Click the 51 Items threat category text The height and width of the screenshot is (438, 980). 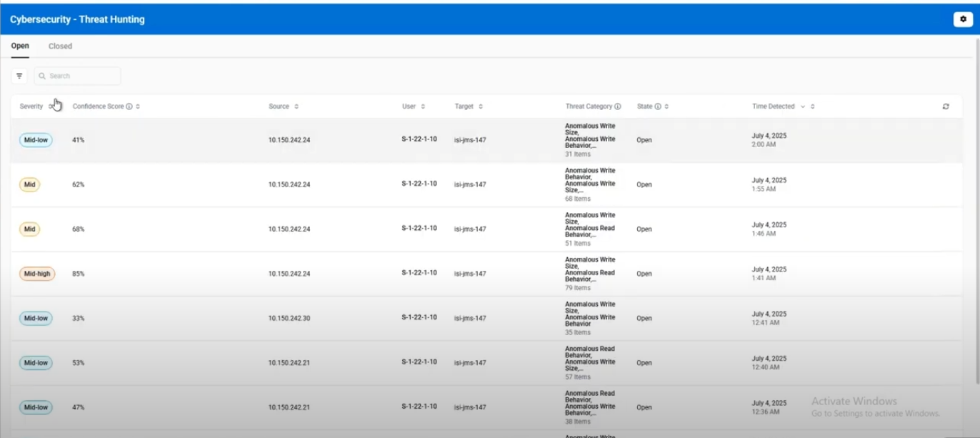click(578, 244)
